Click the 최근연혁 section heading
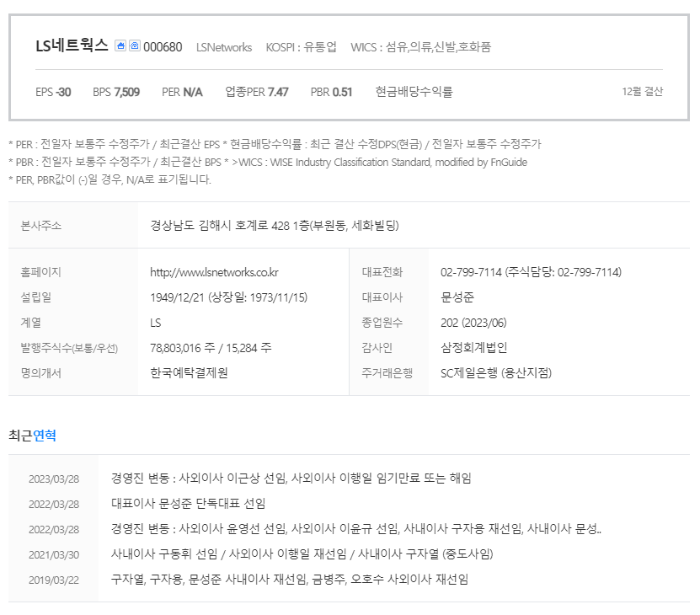 coord(33,435)
